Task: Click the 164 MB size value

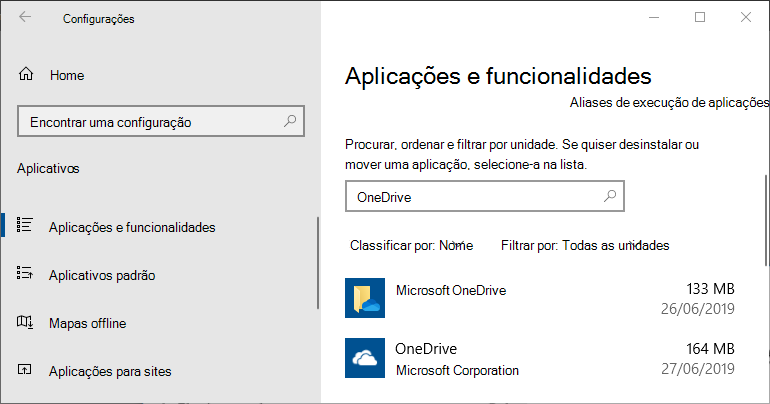Action: (x=710, y=349)
